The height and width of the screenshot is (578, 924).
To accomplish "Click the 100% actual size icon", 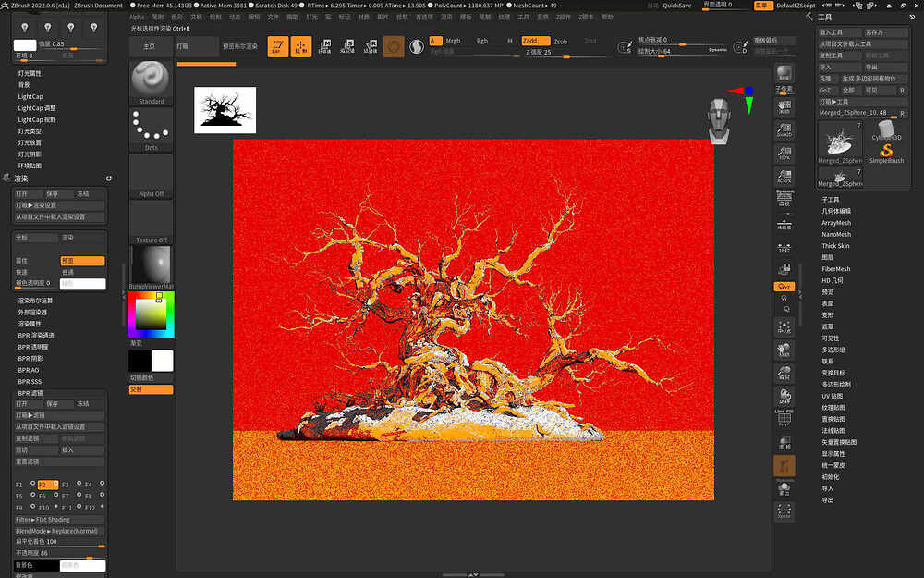I will 784,153.
